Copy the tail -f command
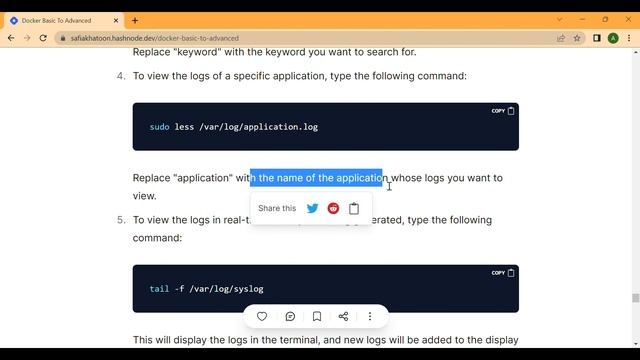This screenshot has height=360, width=640. (503, 273)
